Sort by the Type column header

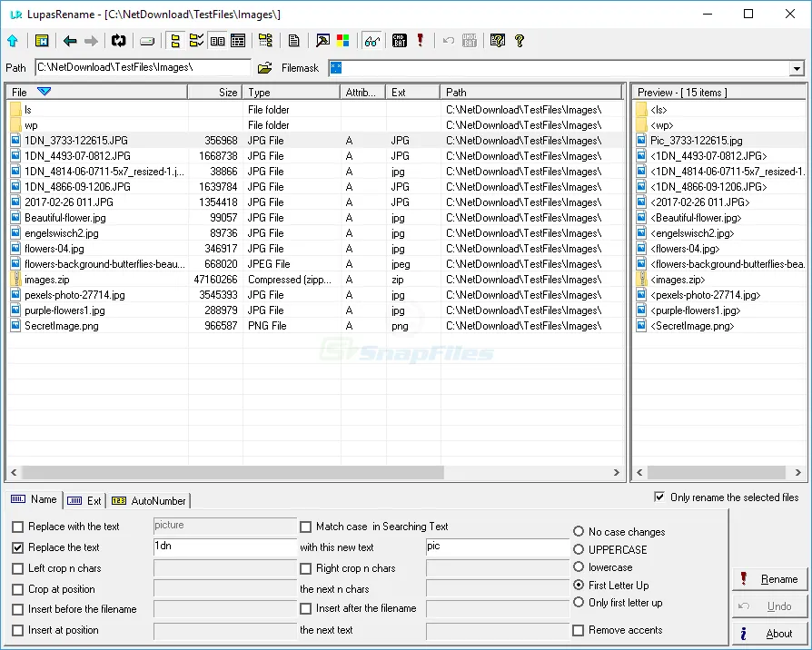coord(291,92)
